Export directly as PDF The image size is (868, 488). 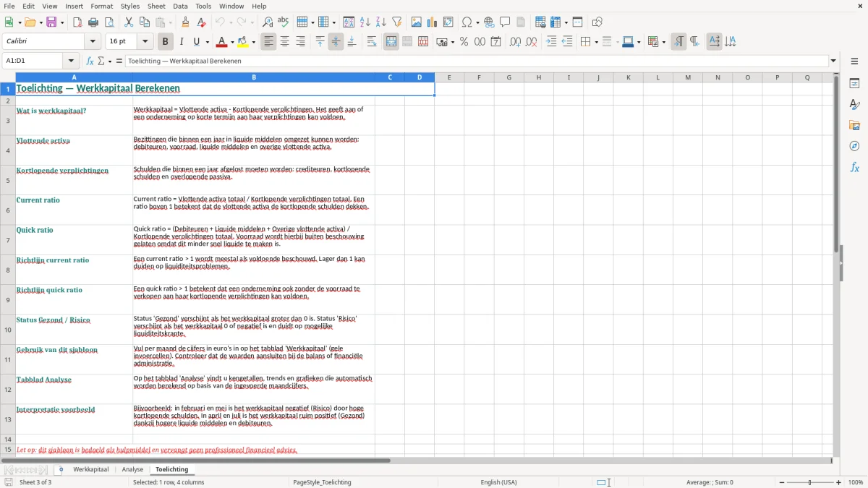tap(77, 22)
